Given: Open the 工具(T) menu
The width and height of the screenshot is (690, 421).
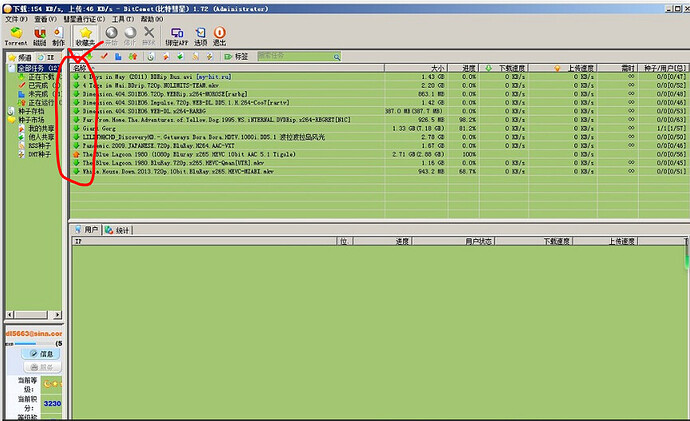Looking at the screenshot, I should coord(123,19).
